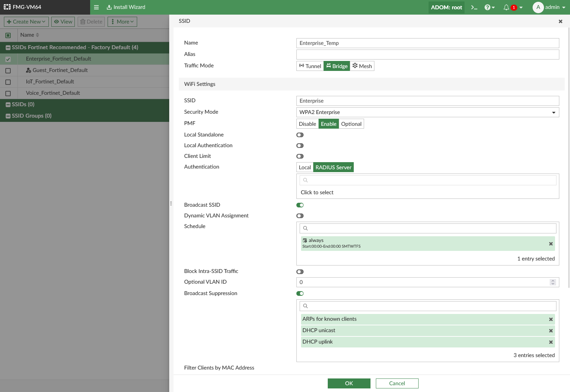The width and height of the screenshot is (570, 392).
Task: Toggle Dynamic VLAN Assignment switch
Action: click(x=300, y=216)
